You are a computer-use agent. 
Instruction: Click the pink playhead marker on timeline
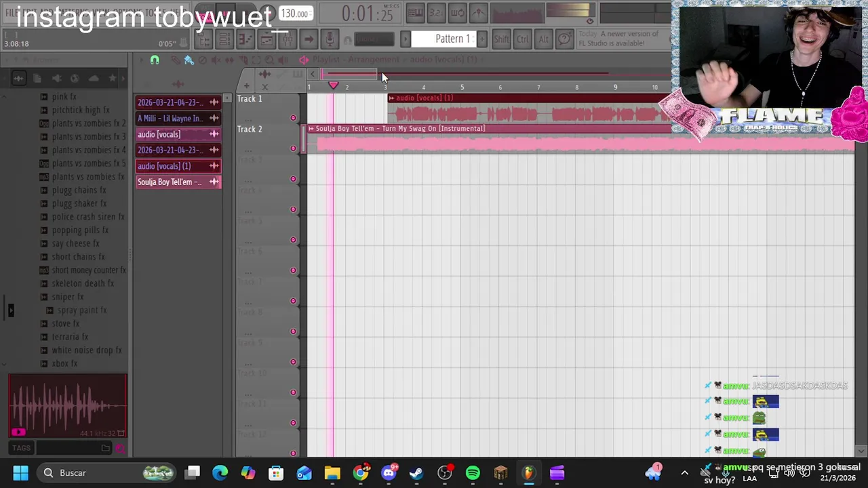(333, 85)
